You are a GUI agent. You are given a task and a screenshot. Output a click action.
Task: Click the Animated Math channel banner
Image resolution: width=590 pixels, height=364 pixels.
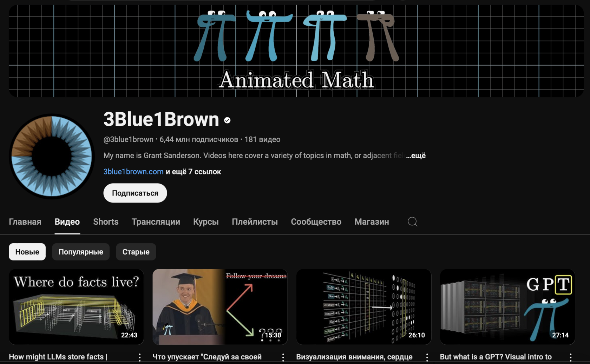296,51
